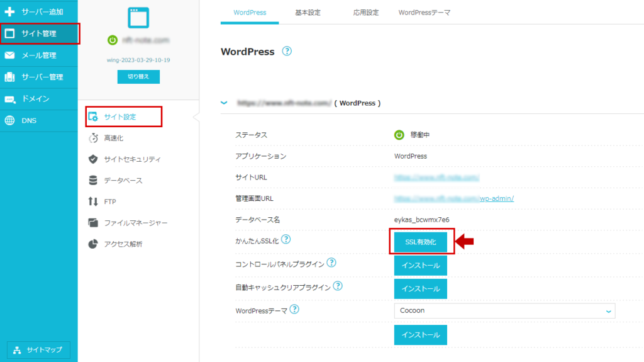Click the WordPress value in アプリケーション row

[x=411, y=156]
